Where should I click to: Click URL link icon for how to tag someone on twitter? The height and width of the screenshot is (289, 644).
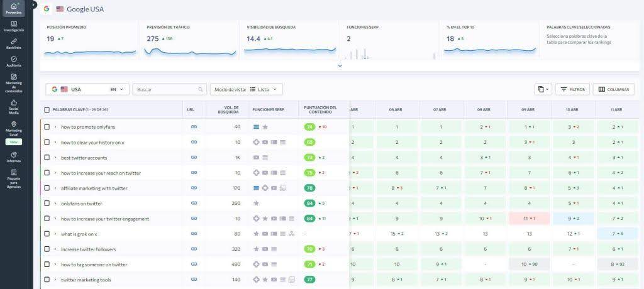click(x=194, y=264)
